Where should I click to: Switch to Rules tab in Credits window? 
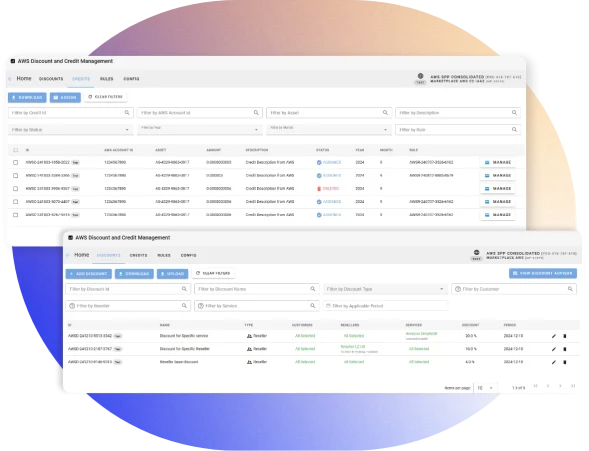click(106, 79)
